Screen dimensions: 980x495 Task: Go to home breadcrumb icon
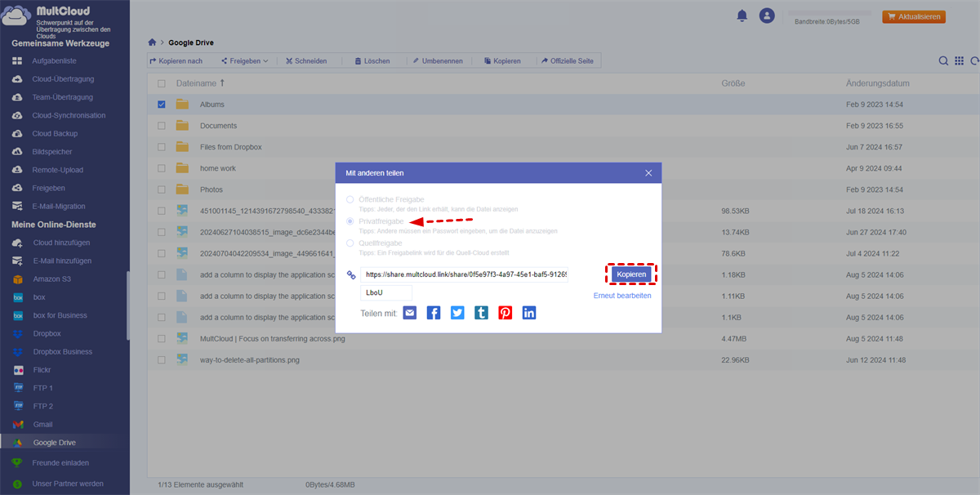point(152,42)
